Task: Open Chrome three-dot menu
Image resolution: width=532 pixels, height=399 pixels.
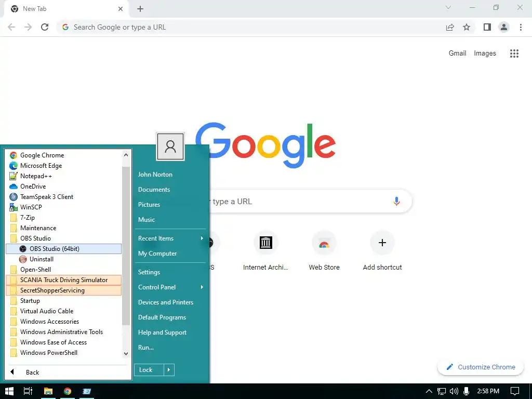Action: point(521,27)
